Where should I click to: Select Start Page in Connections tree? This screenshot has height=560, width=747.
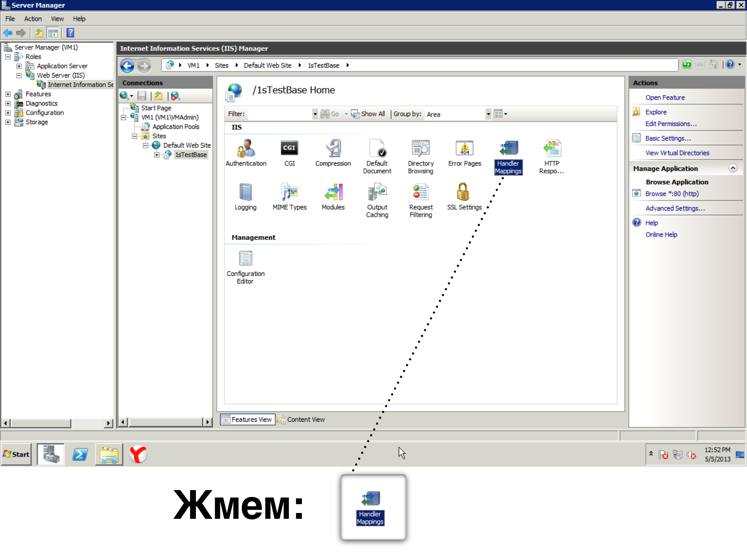(156, 108)
